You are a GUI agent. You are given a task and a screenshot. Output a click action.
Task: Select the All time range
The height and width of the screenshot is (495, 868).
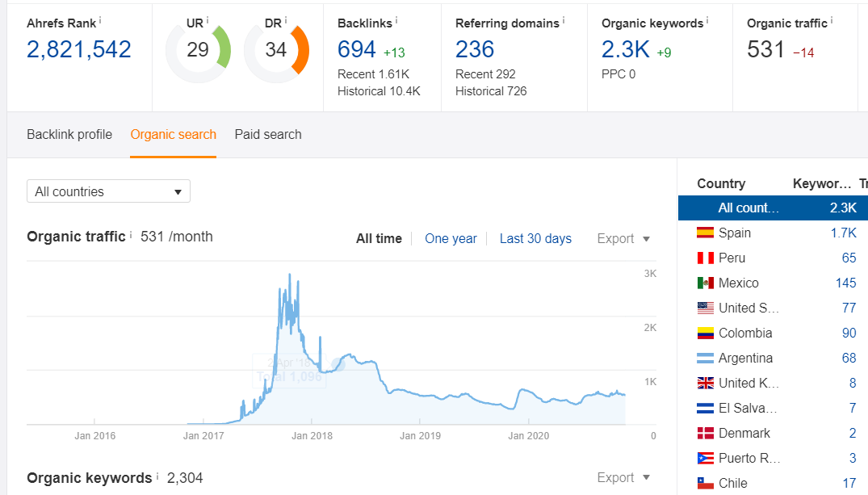(379, 239)
